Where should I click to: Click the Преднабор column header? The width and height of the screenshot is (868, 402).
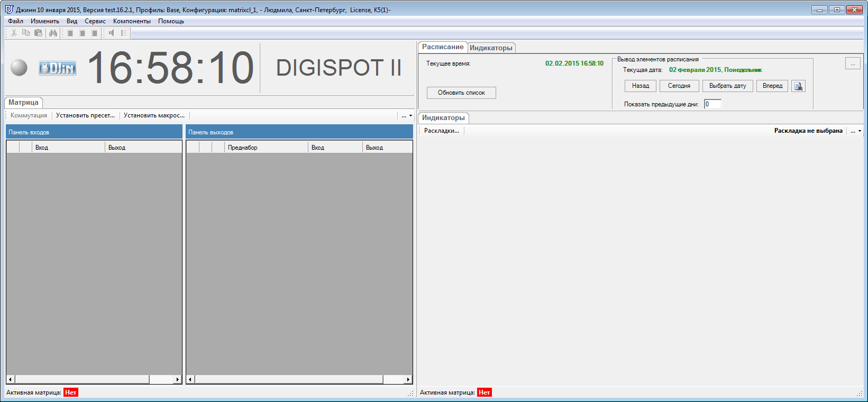click(266, 148)
